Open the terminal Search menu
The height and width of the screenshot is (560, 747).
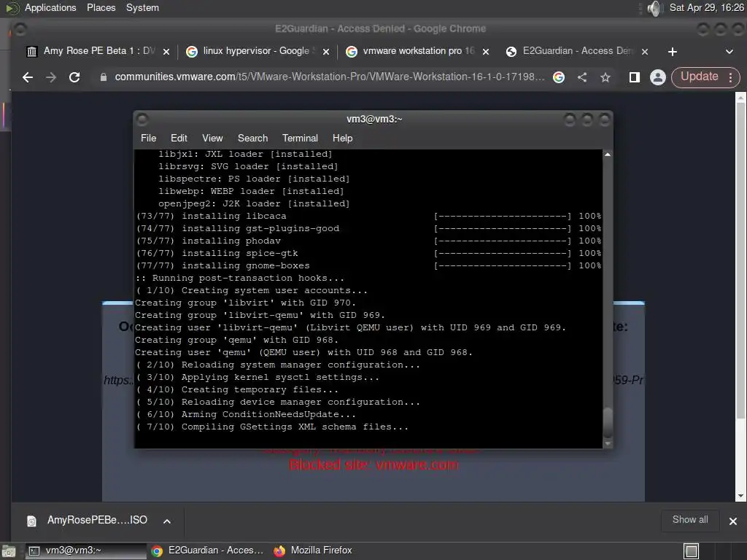coord(252,138)
